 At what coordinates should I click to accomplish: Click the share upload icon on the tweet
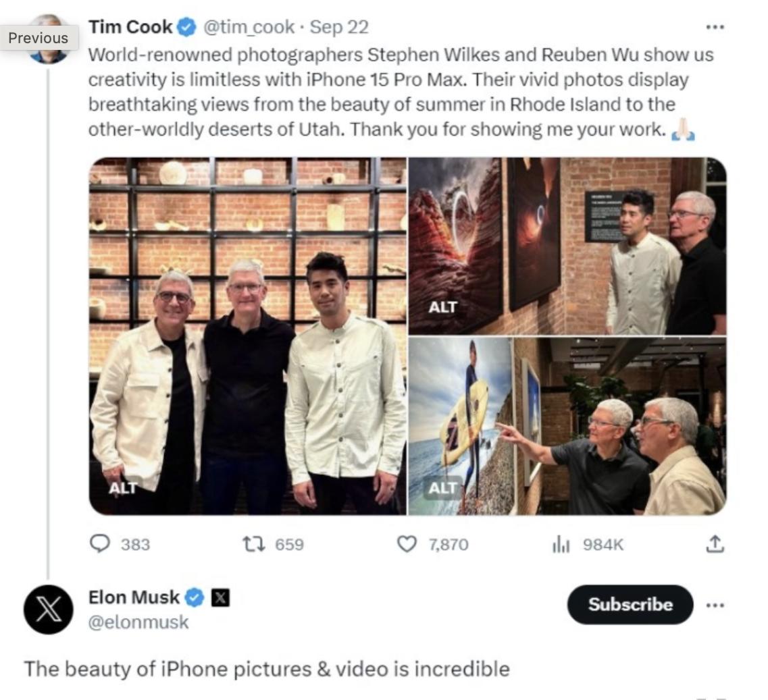coord(715,544)
